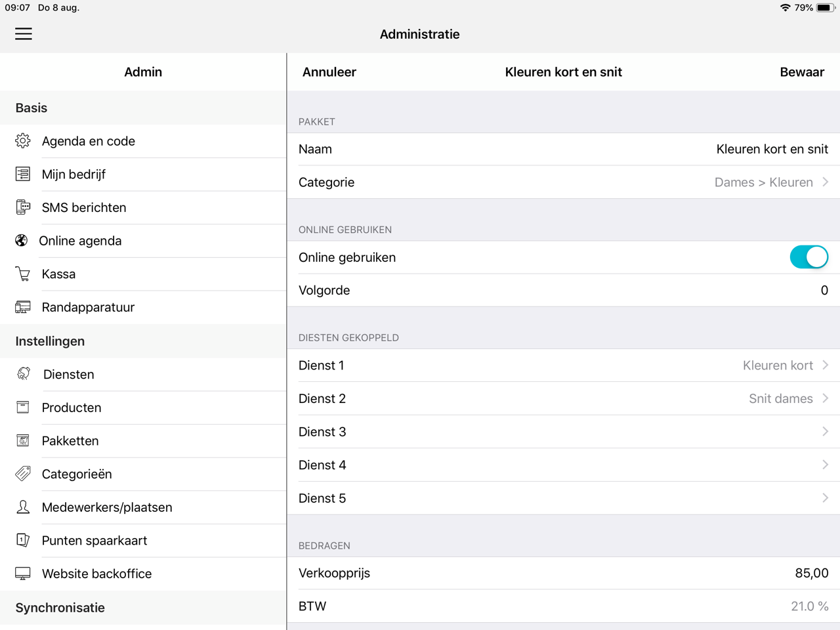Click the battery status icon

[x=825, y=8]
